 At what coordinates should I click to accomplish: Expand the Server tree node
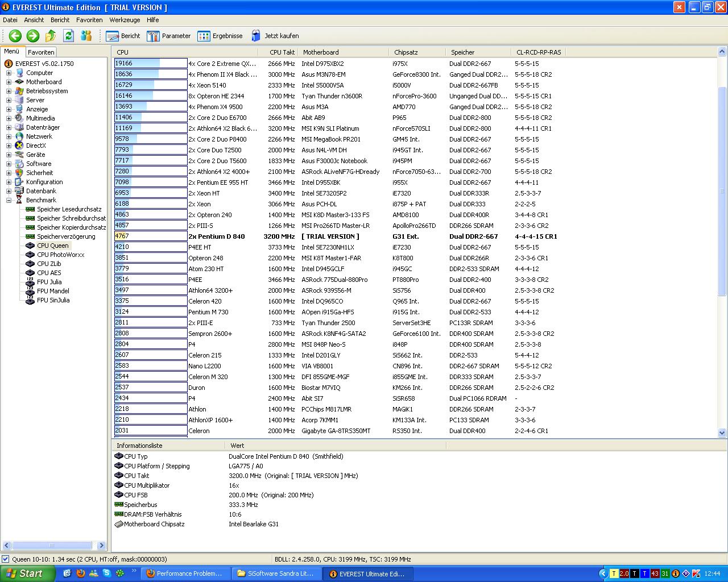tap(9, 100)
